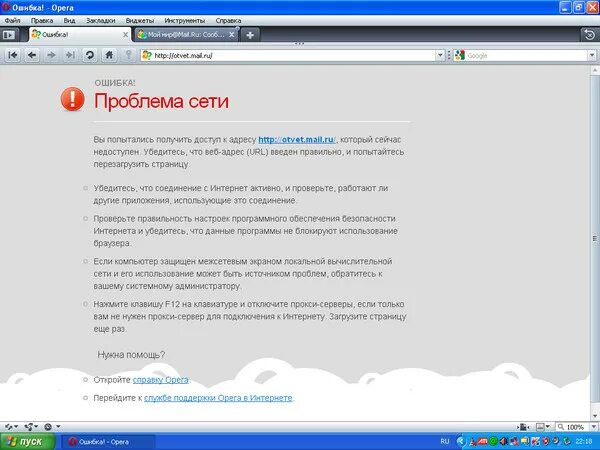Open the Правка menu

point(42,21)
